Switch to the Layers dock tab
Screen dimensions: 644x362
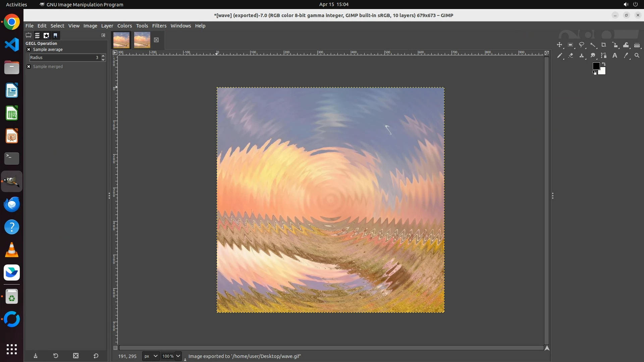point(37,36)
